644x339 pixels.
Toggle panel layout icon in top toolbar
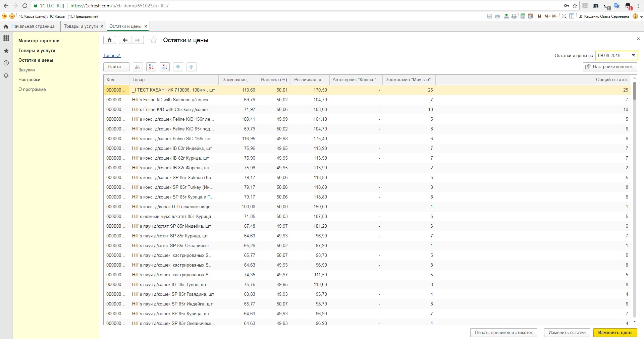[572, 16]
